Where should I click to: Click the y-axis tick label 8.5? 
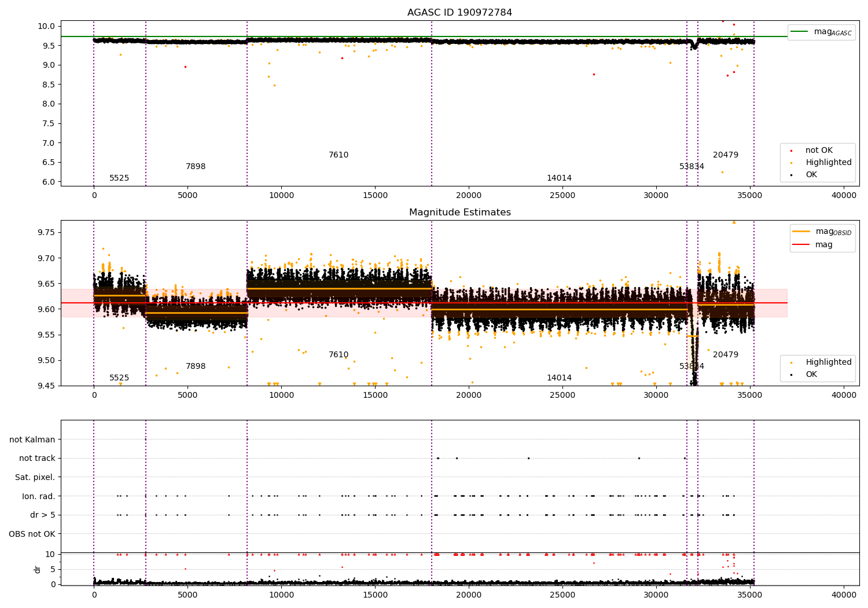pyautogui.click(x=49, y=85)
